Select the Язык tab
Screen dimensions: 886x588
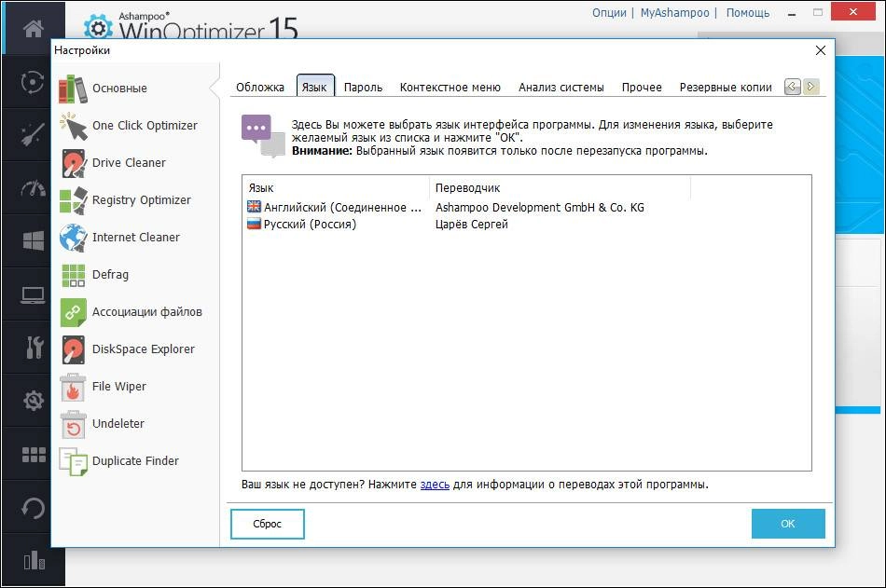(x=315, y=87)
